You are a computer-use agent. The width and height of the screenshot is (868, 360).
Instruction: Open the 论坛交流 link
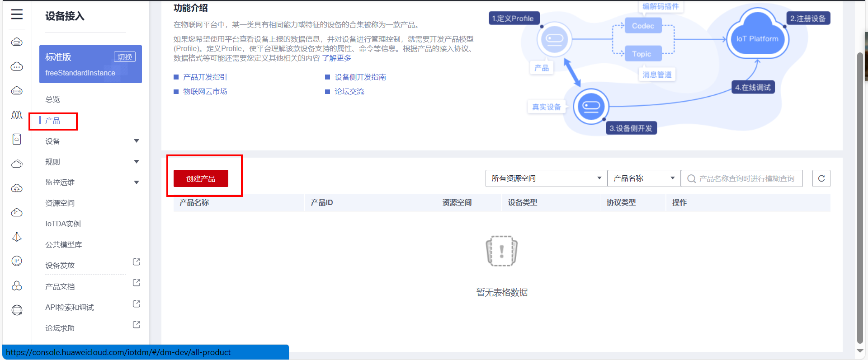coord(349,92)
